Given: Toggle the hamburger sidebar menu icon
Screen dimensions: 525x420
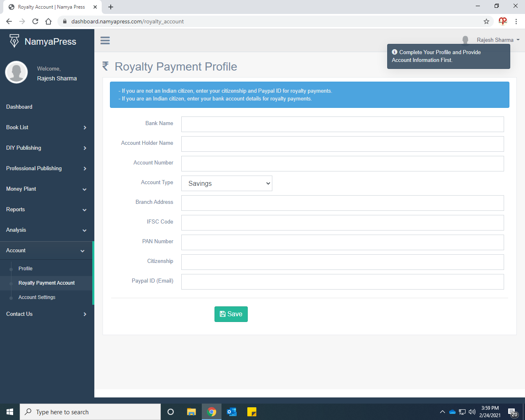Looking at the screenshot, I should click(105, 40).
